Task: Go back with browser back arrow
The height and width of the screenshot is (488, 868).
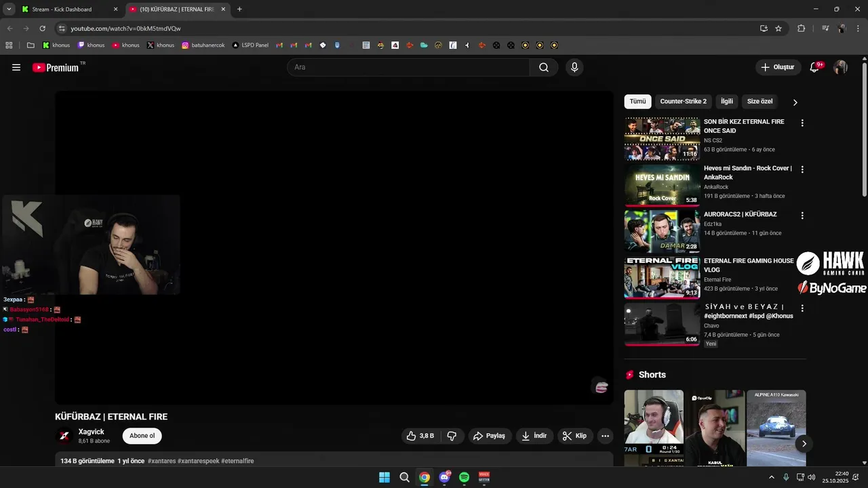Action: (9, 28)
